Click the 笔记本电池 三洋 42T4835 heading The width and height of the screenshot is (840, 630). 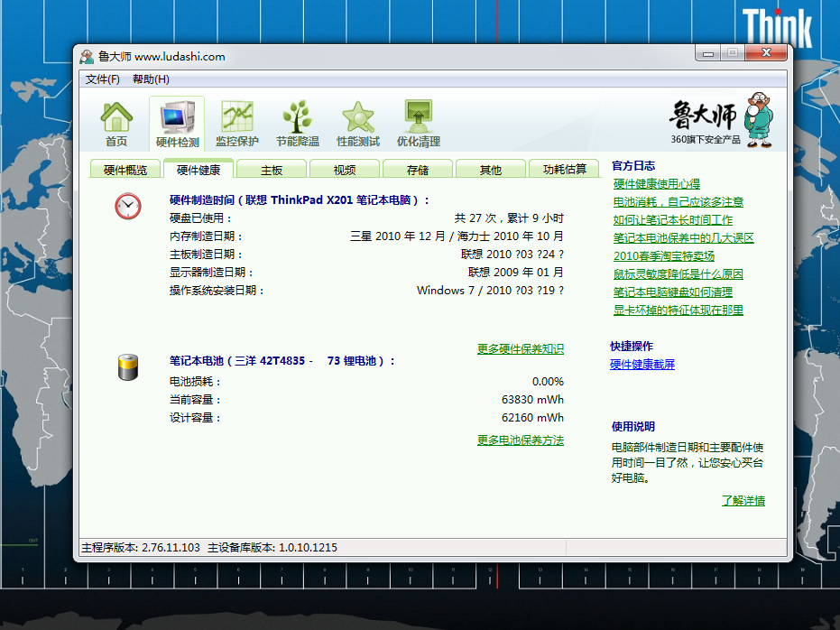[282, 360]
